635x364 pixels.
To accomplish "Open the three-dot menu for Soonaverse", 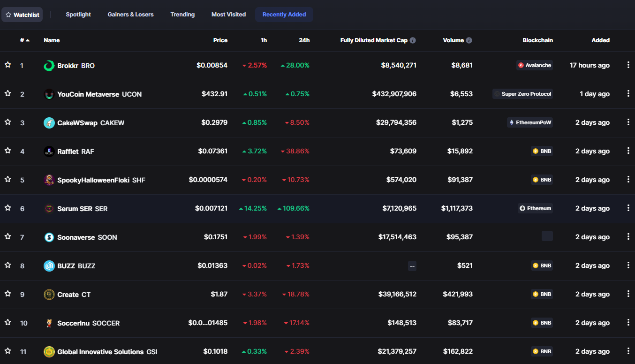I will click(x=628, y=237).
